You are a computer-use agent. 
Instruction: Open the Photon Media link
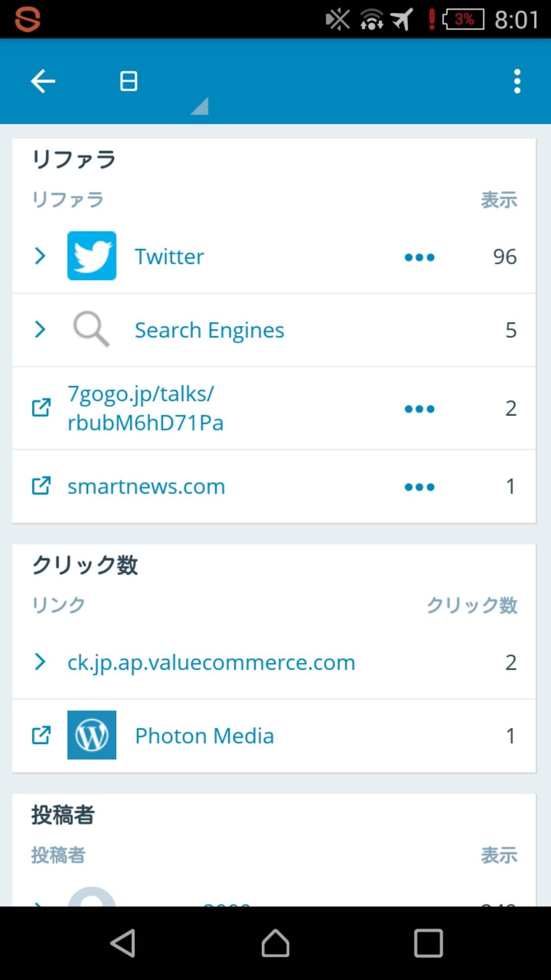[x=204, y=736]
